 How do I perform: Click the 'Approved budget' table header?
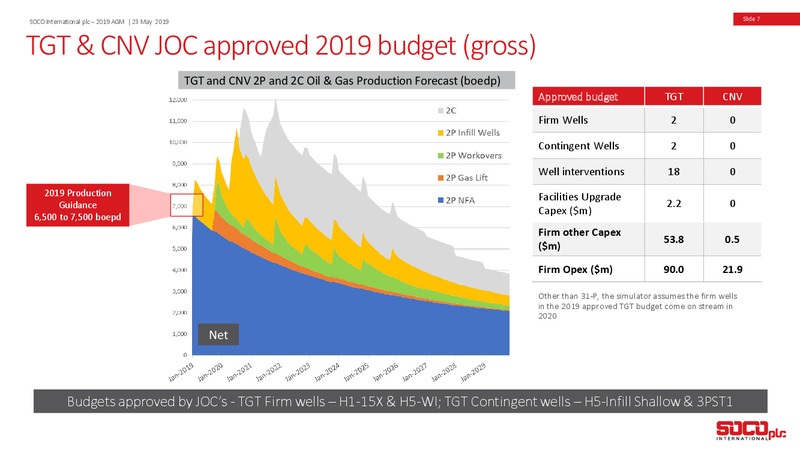(588, 96)
